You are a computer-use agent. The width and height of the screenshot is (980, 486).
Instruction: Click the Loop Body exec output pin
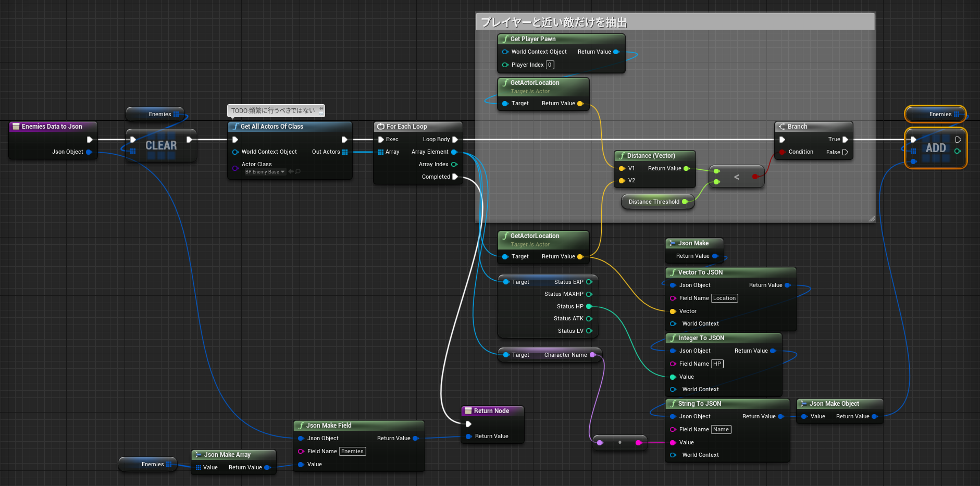tap(455, 140)
